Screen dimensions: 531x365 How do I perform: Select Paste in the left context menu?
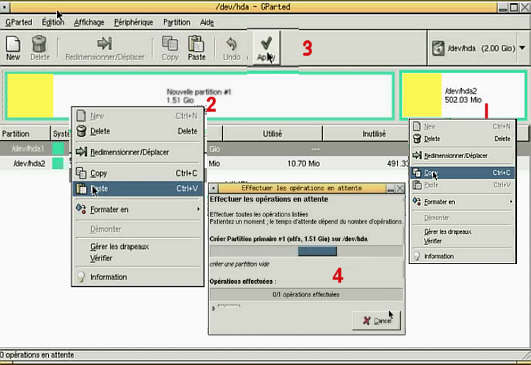138,189
